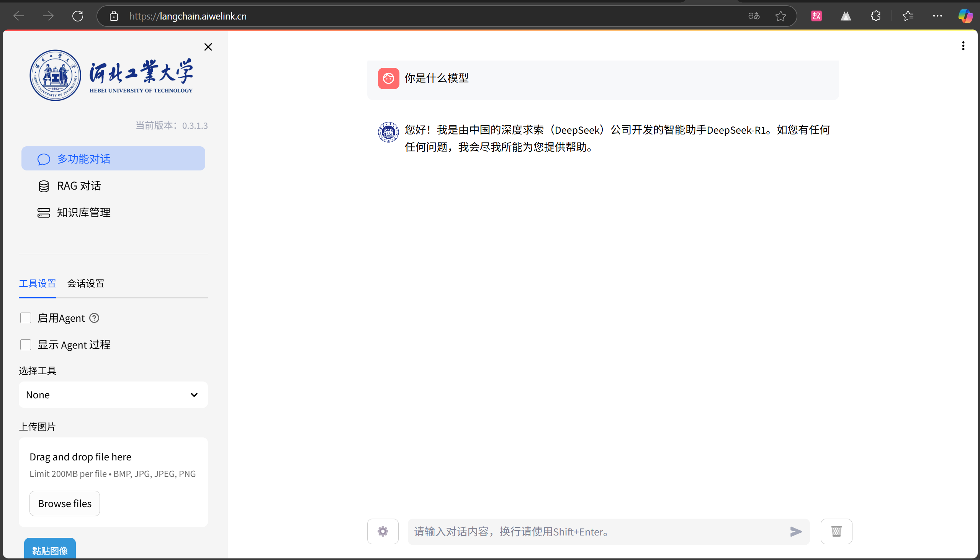Viewport: 980px width, 560px height.
Task: Select 多功能对话 in sidebar navigation
Action: click(x=113, y=159)
